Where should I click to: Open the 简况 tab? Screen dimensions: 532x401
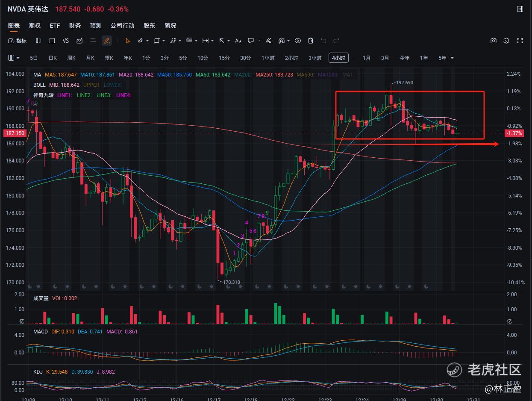[170, 26]
